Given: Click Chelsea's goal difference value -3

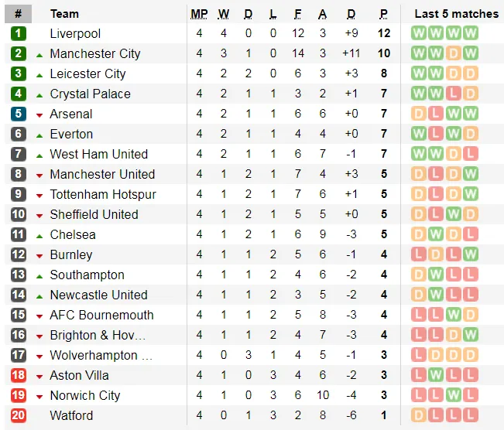Looking at the screenshot, I should (351, 234).
